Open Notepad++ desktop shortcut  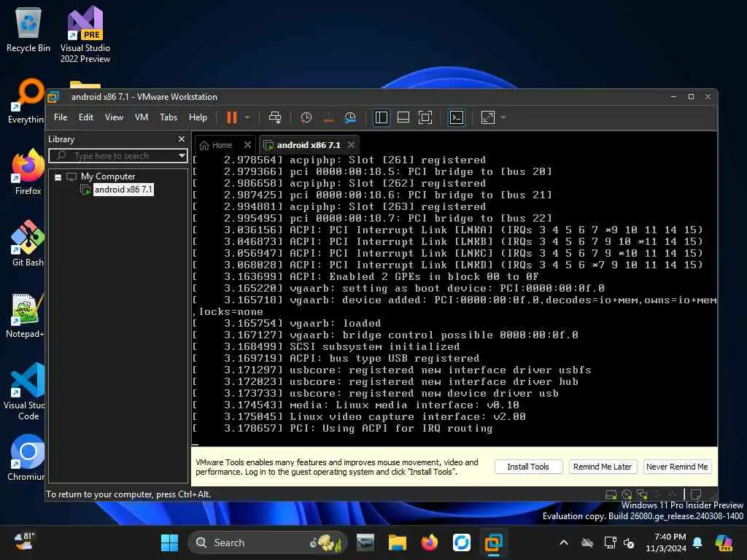26,315
